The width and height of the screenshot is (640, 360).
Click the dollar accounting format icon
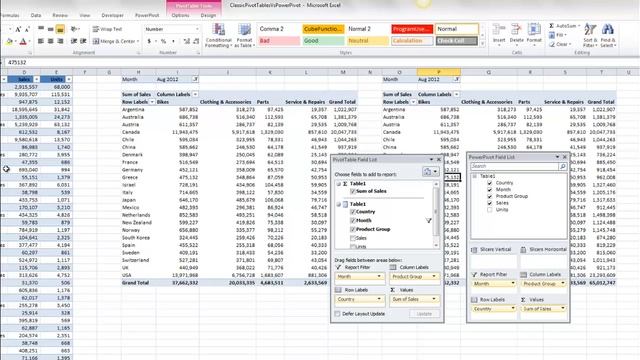[x=149, y=41]
